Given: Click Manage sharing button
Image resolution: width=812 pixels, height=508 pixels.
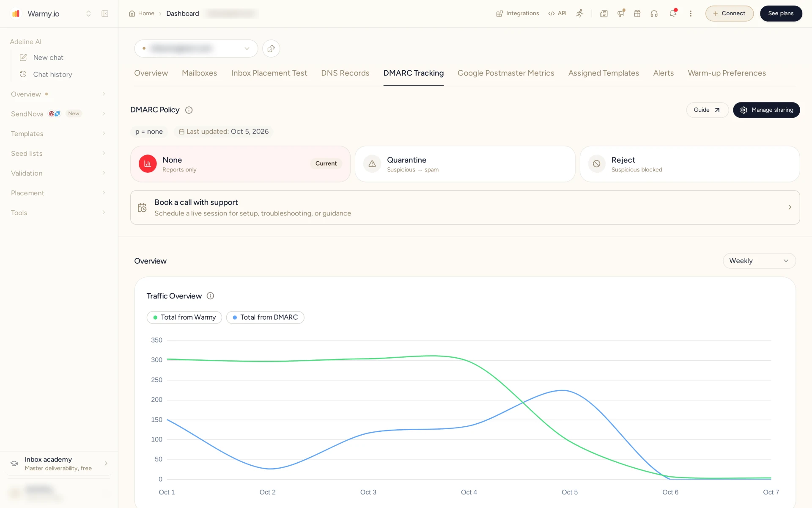Looking at the screenshot, I should pyautogui.click(x=766, y=110).
